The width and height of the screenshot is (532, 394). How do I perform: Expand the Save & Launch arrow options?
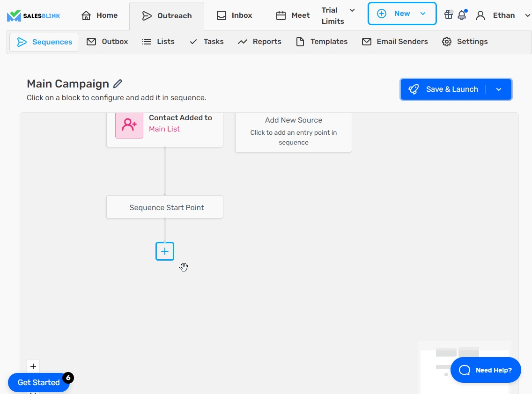click(x=499, y=89)
